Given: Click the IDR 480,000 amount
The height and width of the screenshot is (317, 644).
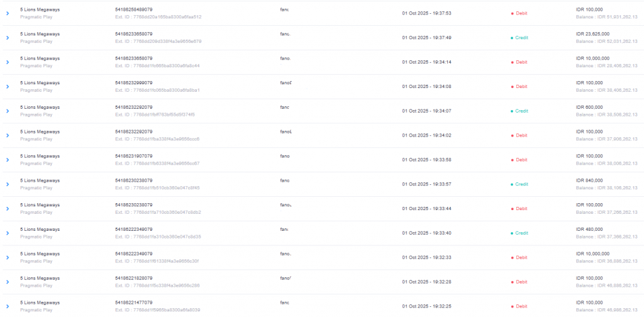Looking at the screenshot, I should coord(589,230).
